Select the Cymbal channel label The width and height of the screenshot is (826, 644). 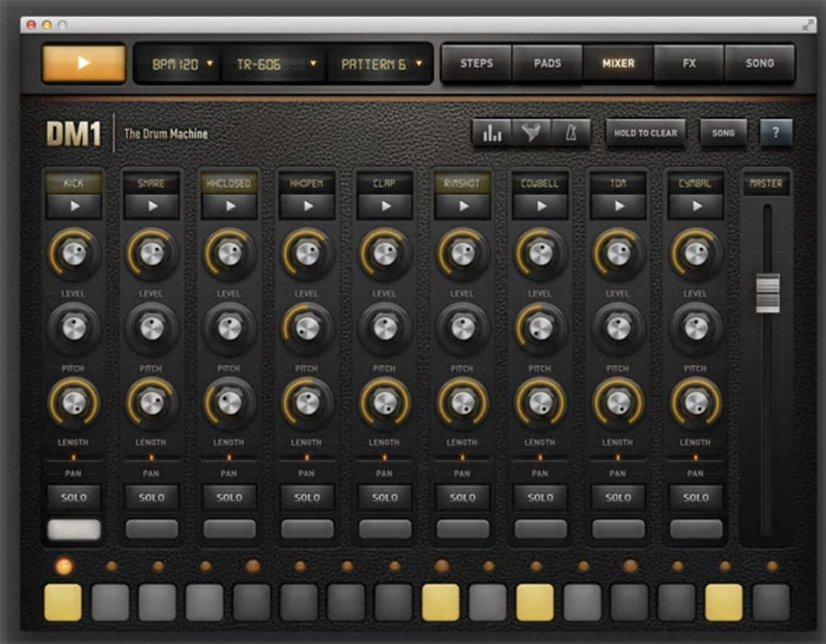pos(696,183)
